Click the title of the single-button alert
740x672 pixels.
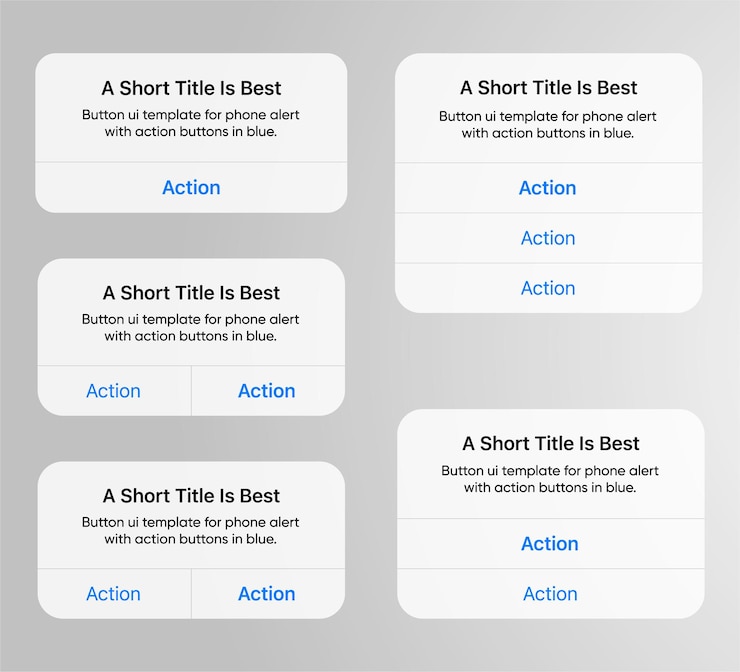click(191, 88)
